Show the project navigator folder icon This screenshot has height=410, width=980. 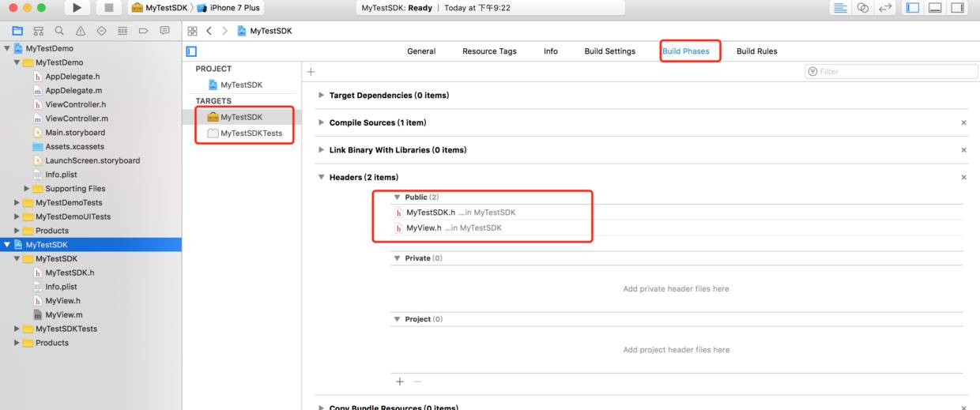(x=17, y=31)
